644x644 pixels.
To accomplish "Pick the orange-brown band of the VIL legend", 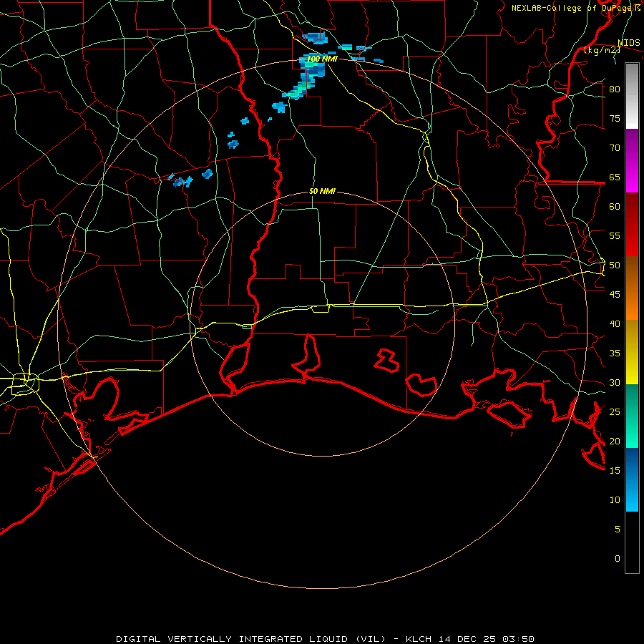I will coord(632,288).
